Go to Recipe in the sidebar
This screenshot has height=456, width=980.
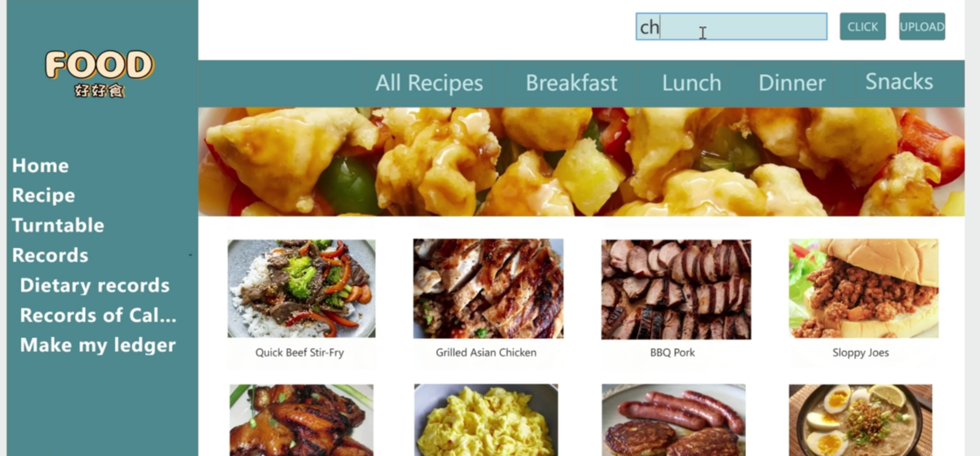[43, 195]
